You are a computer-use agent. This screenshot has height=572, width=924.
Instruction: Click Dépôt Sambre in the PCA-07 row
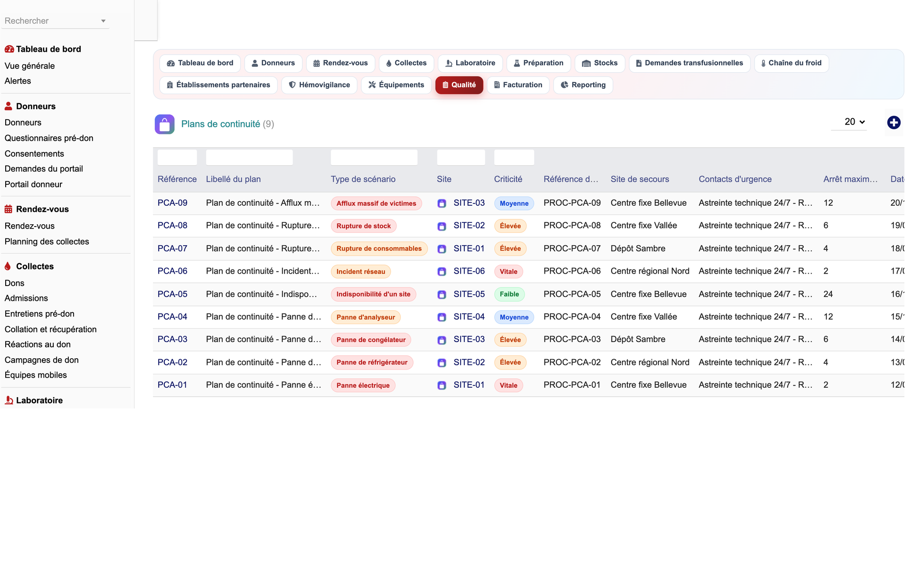(638, 248)
